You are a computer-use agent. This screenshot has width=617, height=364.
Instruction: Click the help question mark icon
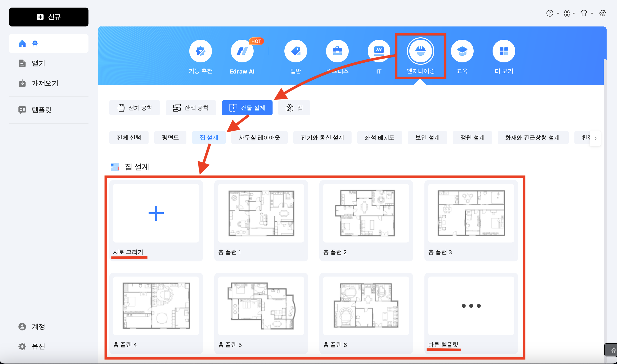pyautogui.click(x=550, y=13)
